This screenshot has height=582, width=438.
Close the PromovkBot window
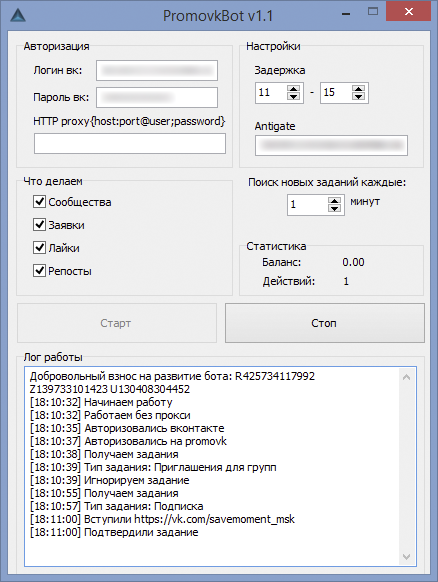[x=409, y=12]
